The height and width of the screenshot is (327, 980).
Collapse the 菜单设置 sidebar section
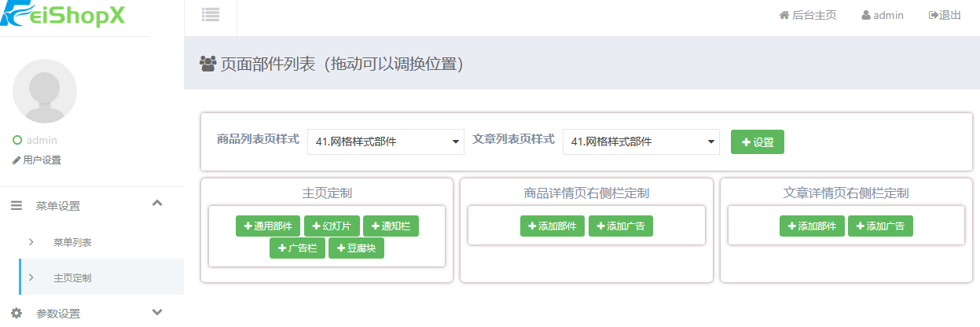[x=156, y=204]
